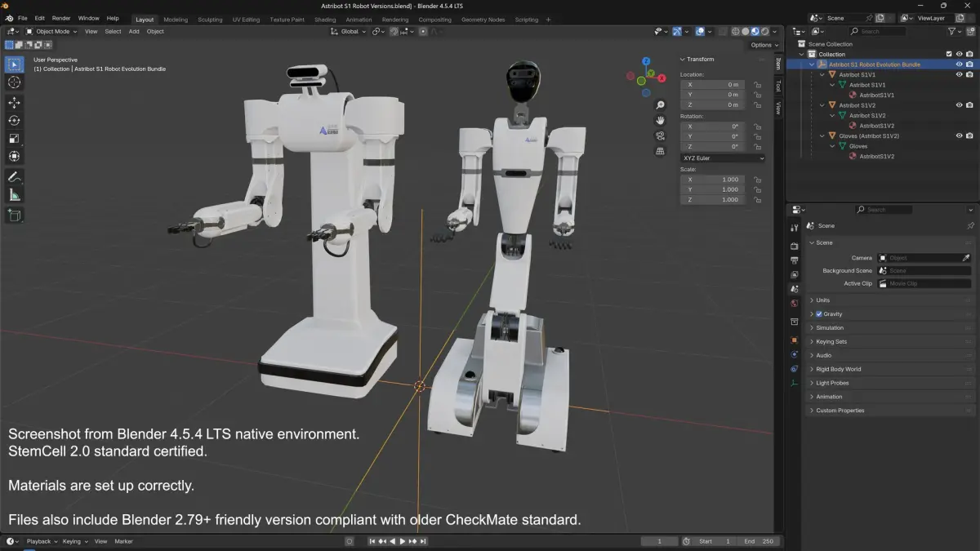
Task: Switch to the Geometry Nodes workspace tab
Action: (x=483, y=20)
